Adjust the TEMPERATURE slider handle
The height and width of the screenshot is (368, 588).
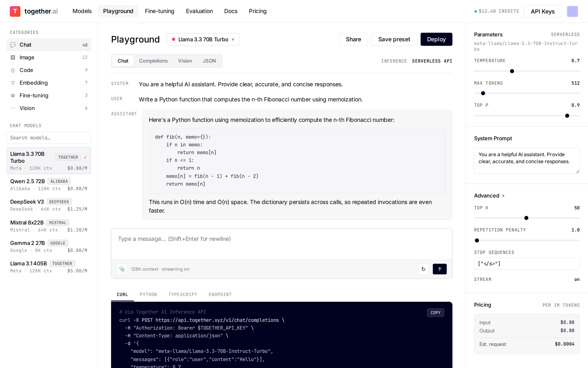pyautogui.click(x=512, y=71)
